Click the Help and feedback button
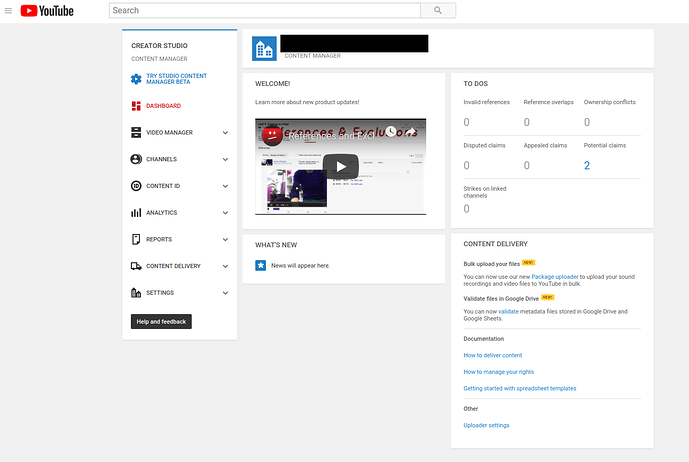Image resolution: width=689 pixels, height=462 pixels. [x=161, y=321]
